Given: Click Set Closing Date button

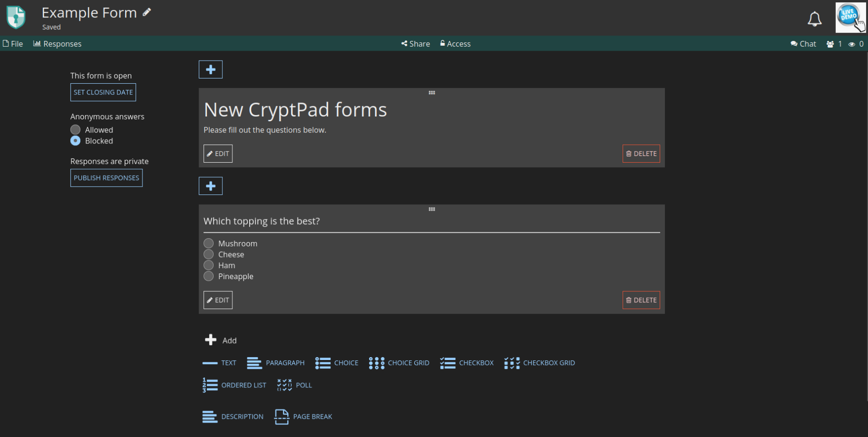Looking at the screenshot, I should [x=103, y=92].
